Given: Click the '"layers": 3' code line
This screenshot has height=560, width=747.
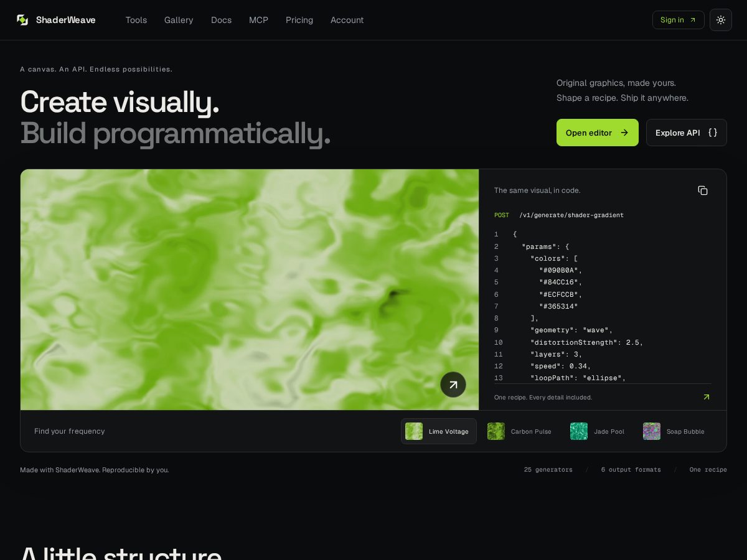Looking at the screenshot, I should [557, 354].
